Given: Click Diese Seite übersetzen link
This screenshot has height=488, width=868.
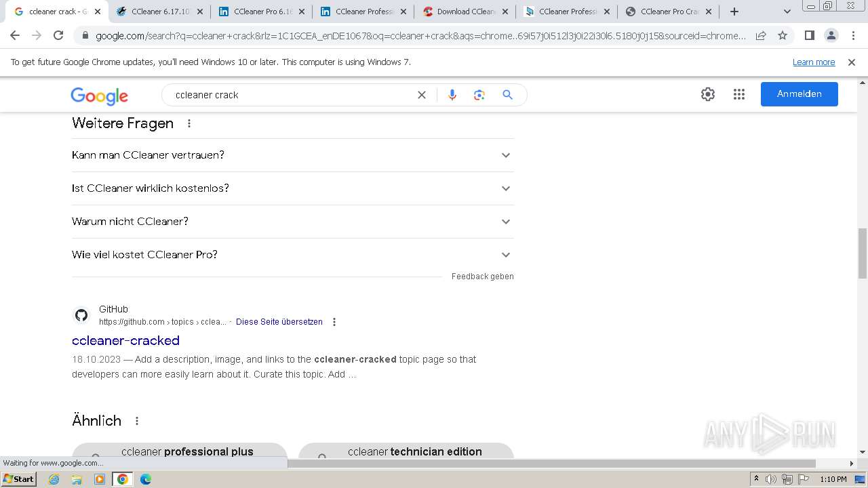Looking at the screenshot, I should (x=279, y=322).
